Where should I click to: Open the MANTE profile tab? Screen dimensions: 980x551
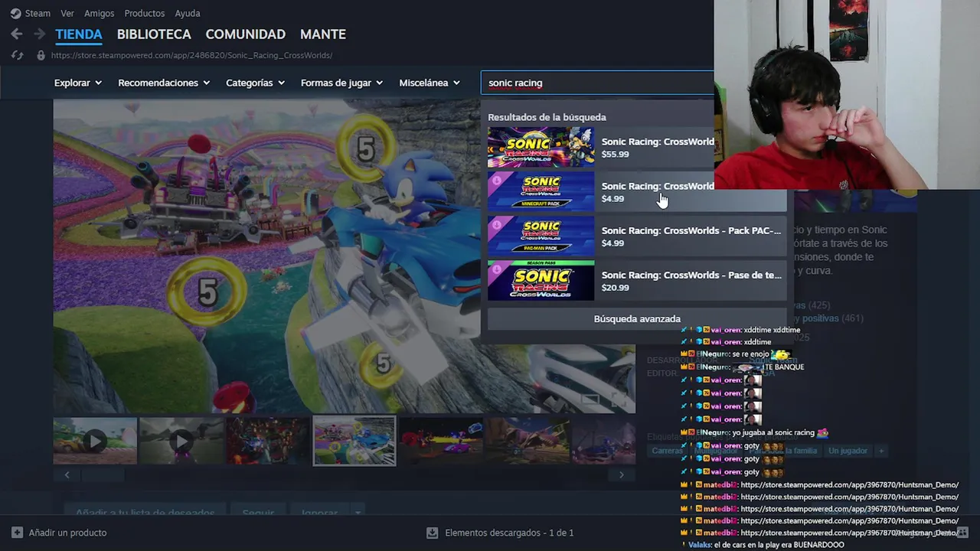[323, 34]
